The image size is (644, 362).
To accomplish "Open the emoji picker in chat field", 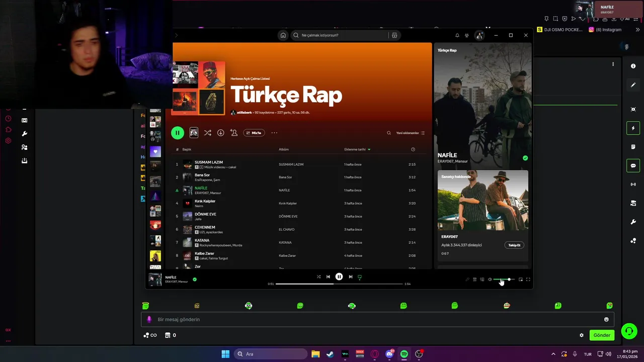I will coord(606,319).
